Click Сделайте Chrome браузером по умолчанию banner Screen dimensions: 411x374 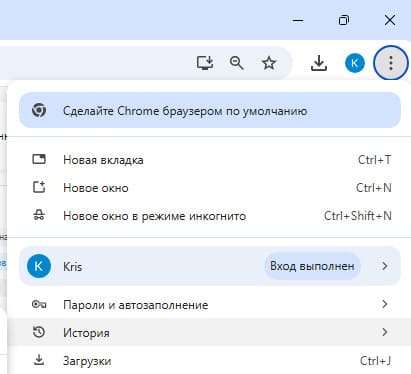coord(210,110)
